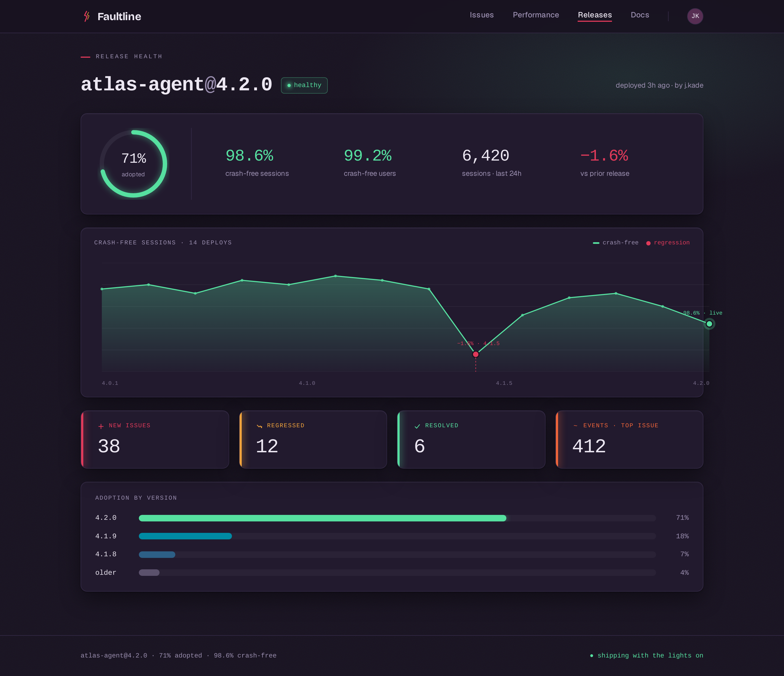
Task: Click the Regressed trend-down icon
Action: 259,426
